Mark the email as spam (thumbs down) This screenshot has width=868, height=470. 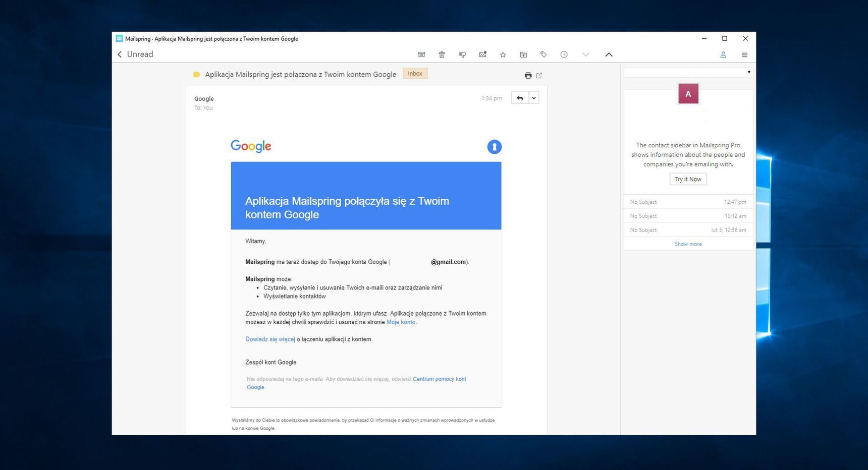[462, 54]
